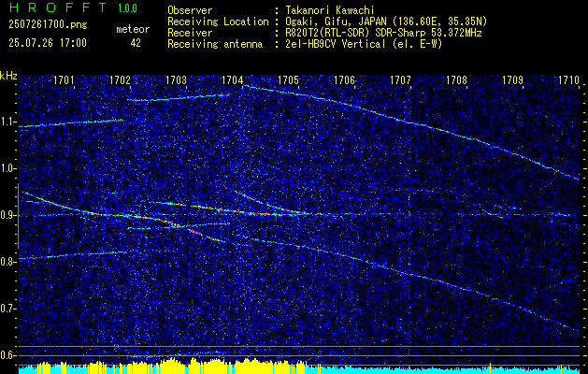Click the 1.0 kHz axis label
Viewport: 588px width, 374px height.
click(x=8, y=168)
